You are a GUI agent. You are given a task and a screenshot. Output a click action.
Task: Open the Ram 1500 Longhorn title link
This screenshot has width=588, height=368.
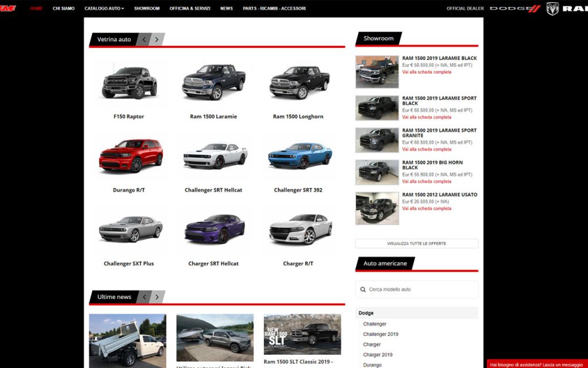(298, 116)
